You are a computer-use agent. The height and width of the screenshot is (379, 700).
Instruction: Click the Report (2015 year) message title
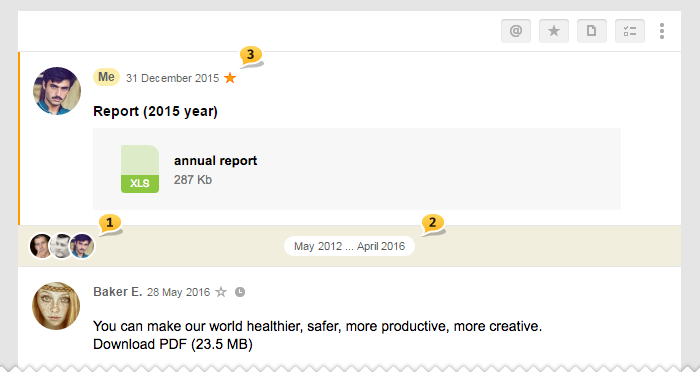click(x=155, y=111)
